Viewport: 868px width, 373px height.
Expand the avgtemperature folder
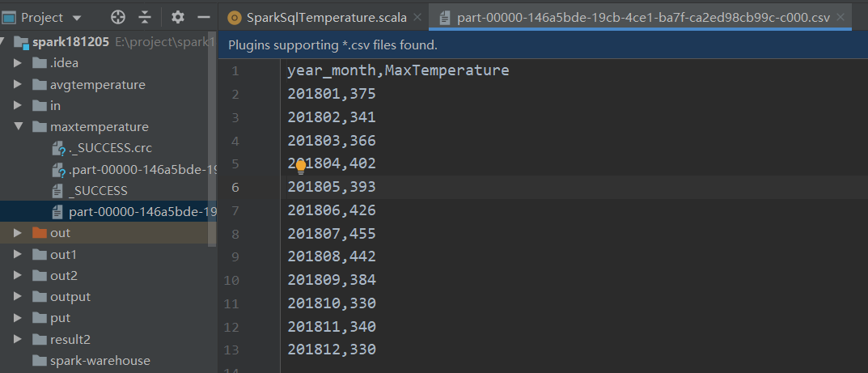click(x=18, y=84)
